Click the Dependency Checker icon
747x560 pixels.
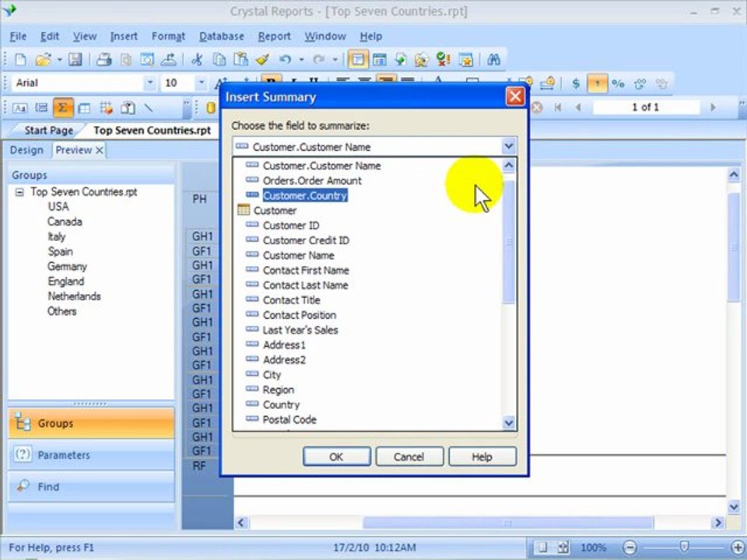pyautogui.click(x=443, y=60)
